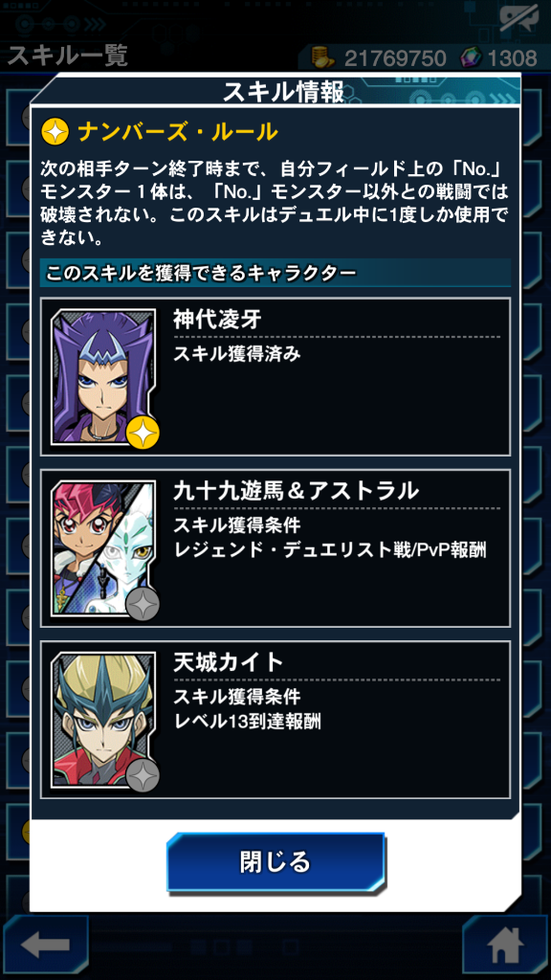Tap the back arrow icon

click(44, 947)
